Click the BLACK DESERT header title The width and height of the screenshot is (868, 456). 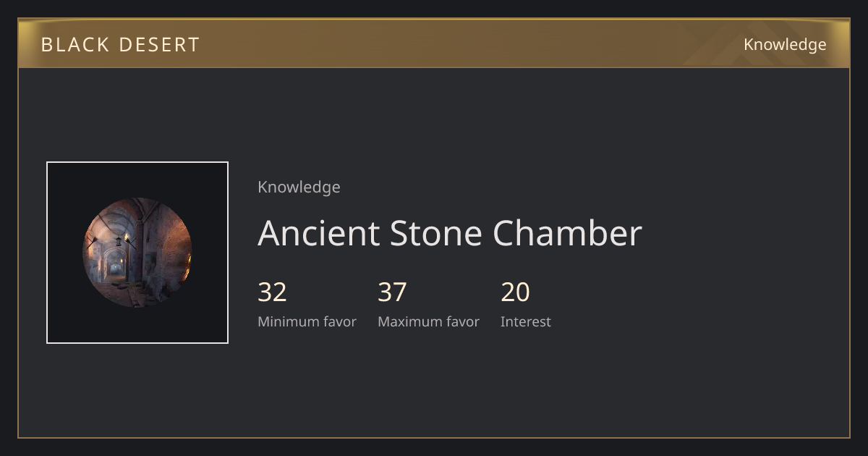tap(120, 45)
